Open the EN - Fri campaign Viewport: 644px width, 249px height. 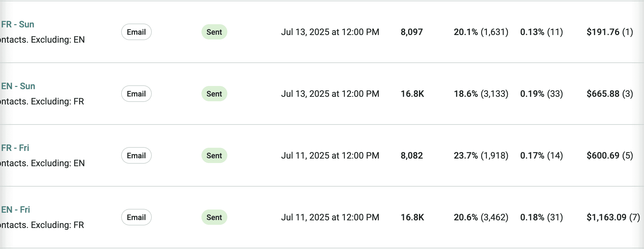click(15, 210)
